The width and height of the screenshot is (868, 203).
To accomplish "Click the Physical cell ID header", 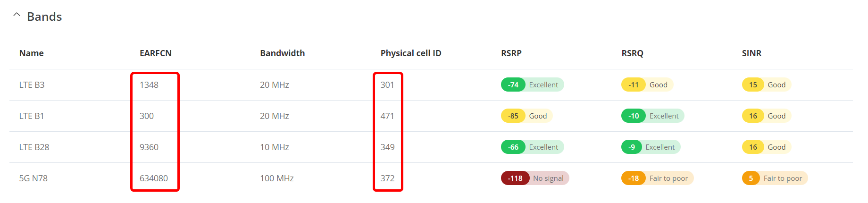I will tap(411, 53).
